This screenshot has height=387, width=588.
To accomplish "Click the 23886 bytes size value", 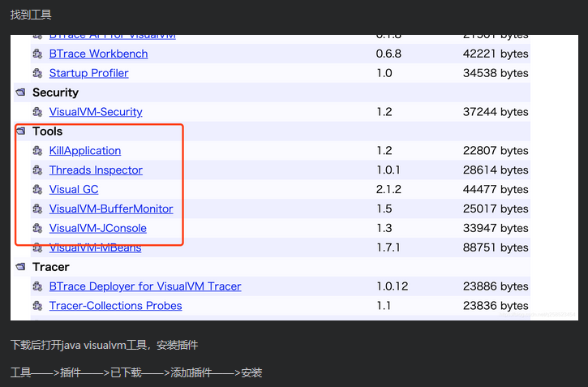I will pyautogui.click(x=496, y=286).
